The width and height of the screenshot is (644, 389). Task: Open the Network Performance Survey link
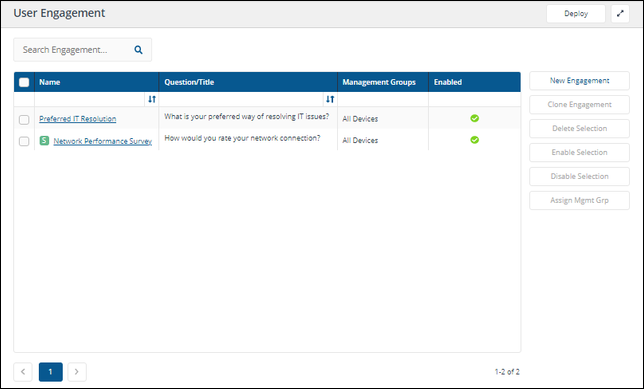tap(103, 141)
